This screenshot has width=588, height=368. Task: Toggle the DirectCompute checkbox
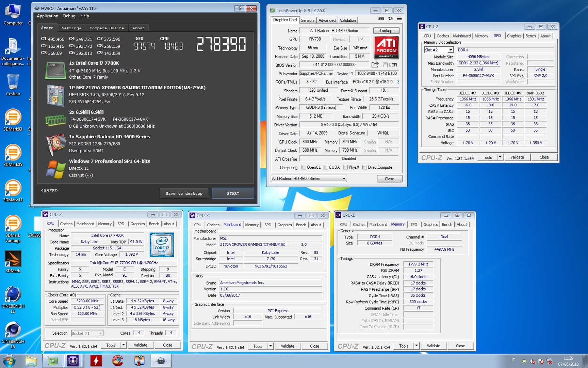(x=364, y=167)
